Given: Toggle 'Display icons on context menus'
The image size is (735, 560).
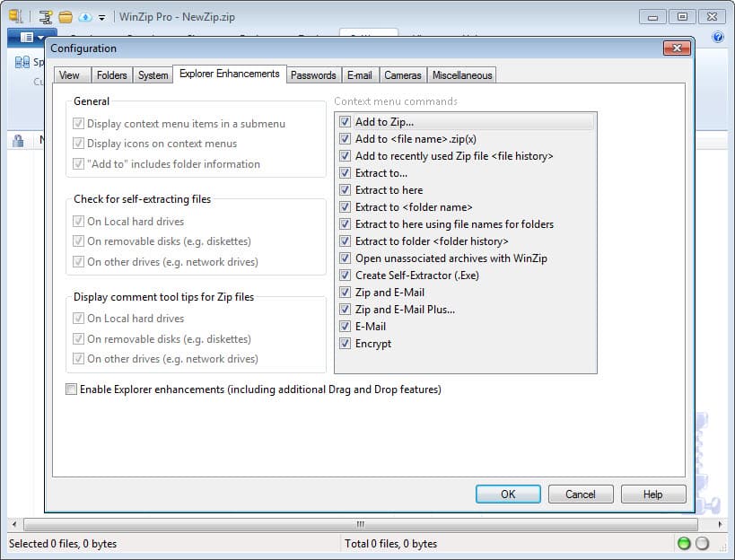Looking at the screenshot, I should (x=78, y=144).
